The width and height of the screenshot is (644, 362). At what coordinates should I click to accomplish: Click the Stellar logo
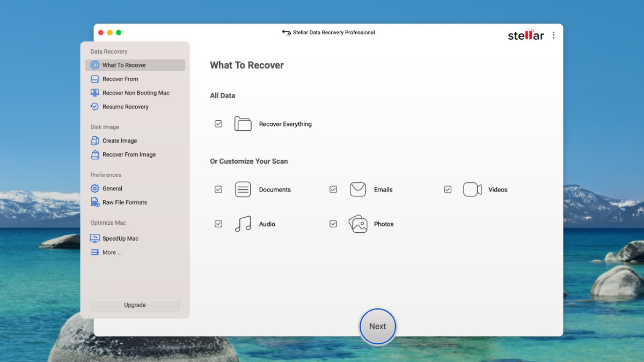(x=525, y=35)
